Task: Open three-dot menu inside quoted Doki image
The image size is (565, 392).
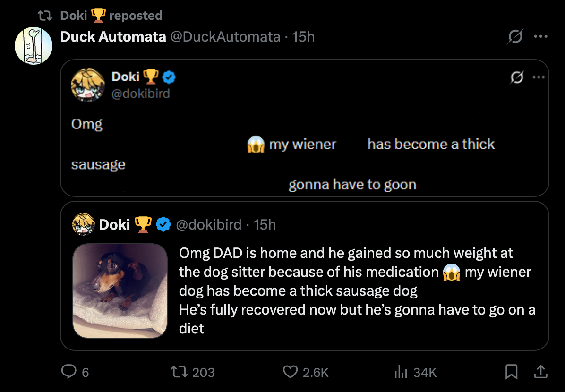Action: coord(539,77)
